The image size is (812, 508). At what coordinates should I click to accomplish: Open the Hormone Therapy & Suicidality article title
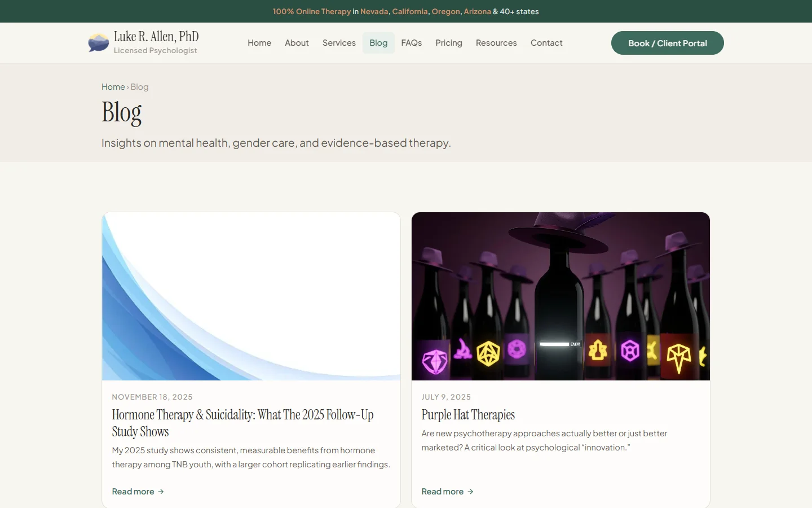(242, 423)
